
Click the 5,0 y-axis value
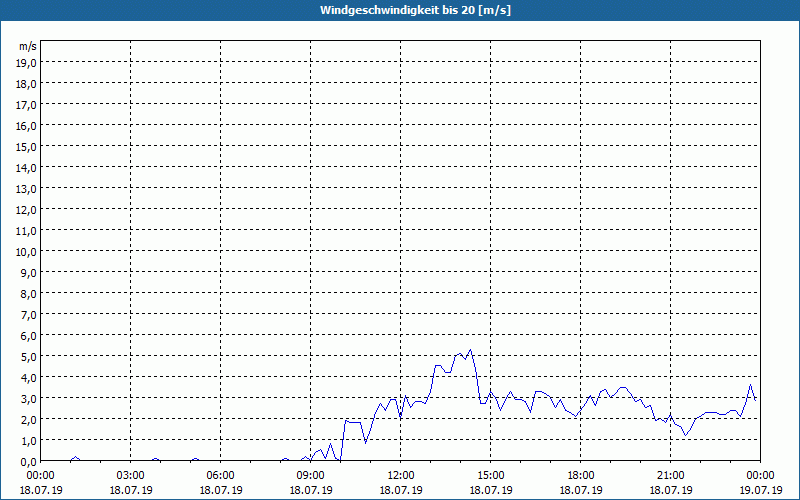[27, 356]
